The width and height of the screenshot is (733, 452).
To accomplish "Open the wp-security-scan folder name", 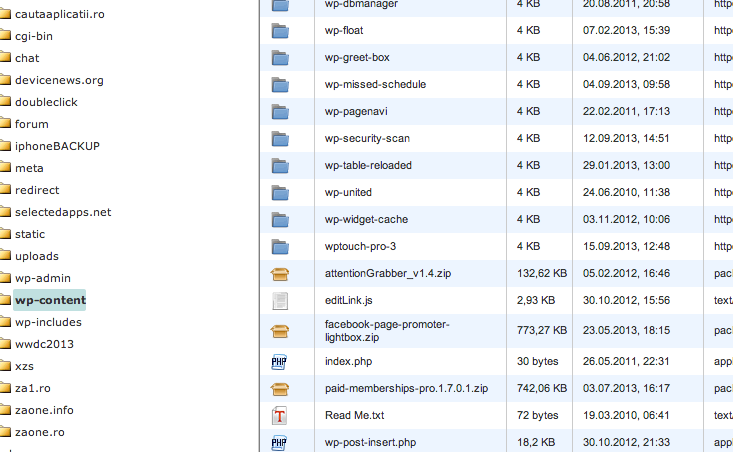I will point(367,138).
